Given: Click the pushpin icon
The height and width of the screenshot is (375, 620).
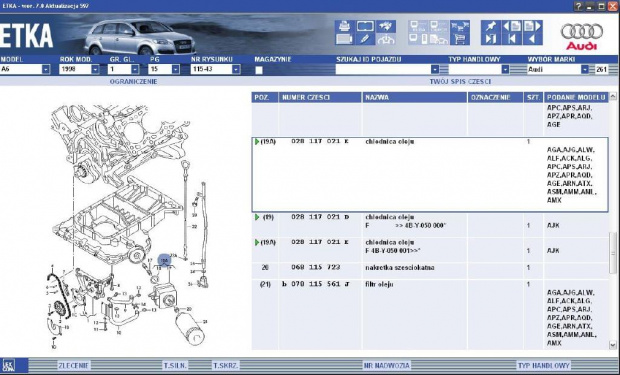Looking at the screenshot, I should (x=491, y=27).
